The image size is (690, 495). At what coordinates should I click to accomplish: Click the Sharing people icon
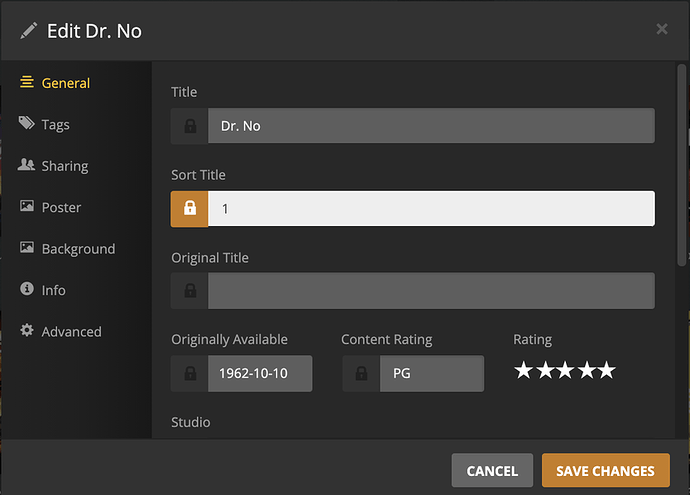pyautogui.click(x=26, y=165)
